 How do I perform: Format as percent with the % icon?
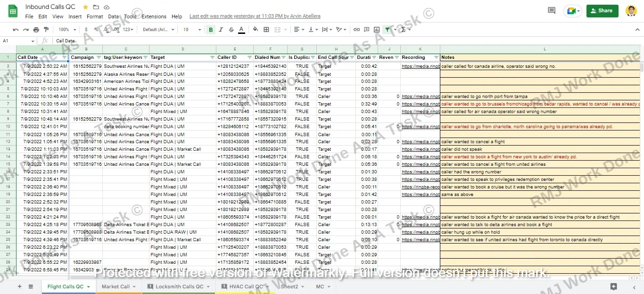96,30
